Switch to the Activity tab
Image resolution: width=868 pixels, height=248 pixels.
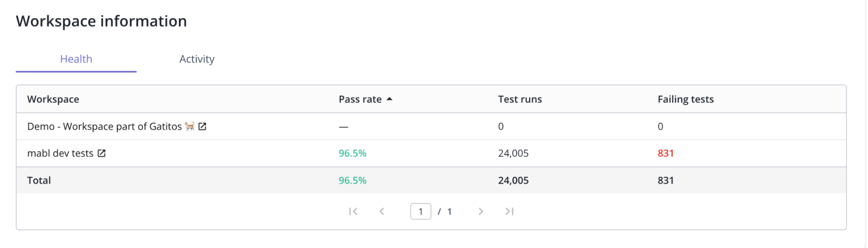click(197, 59)
